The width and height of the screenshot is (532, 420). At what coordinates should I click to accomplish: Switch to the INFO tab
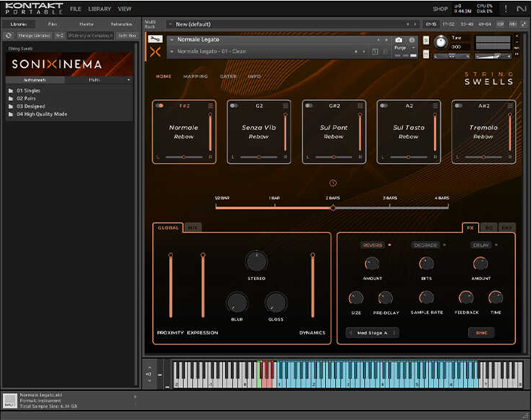coord(254,77)
